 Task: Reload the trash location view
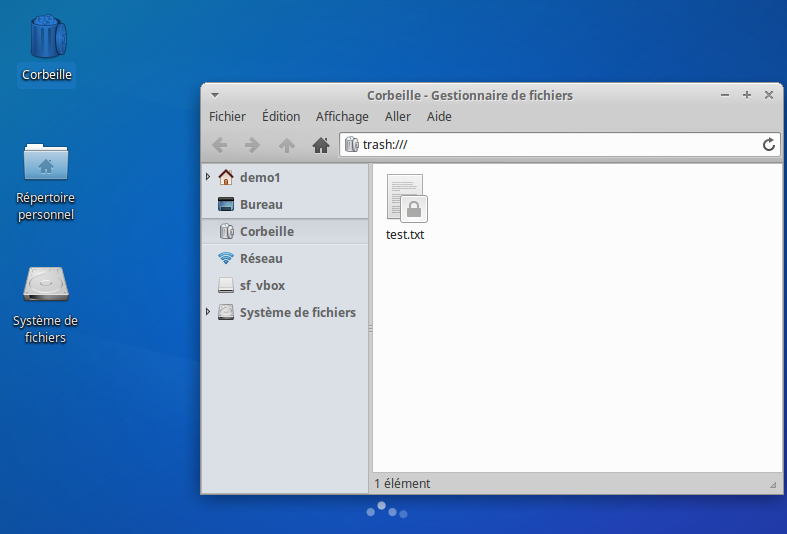click(769, 145)
